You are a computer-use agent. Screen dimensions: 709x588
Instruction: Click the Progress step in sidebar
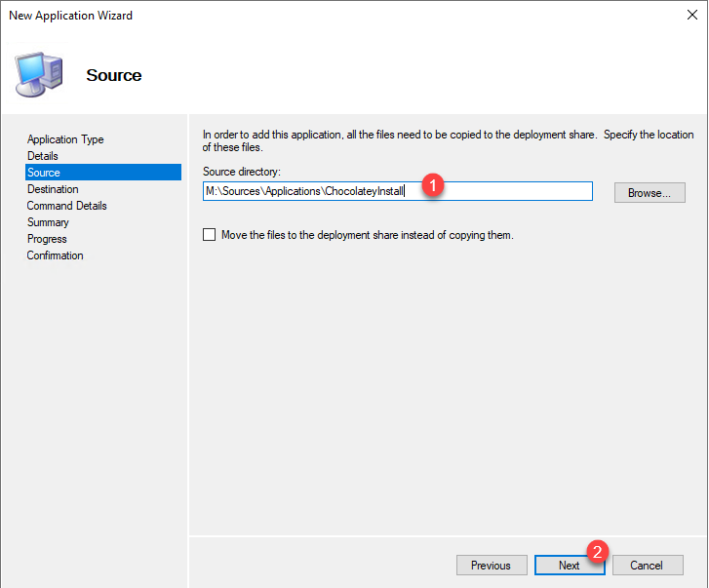[47, 239]
